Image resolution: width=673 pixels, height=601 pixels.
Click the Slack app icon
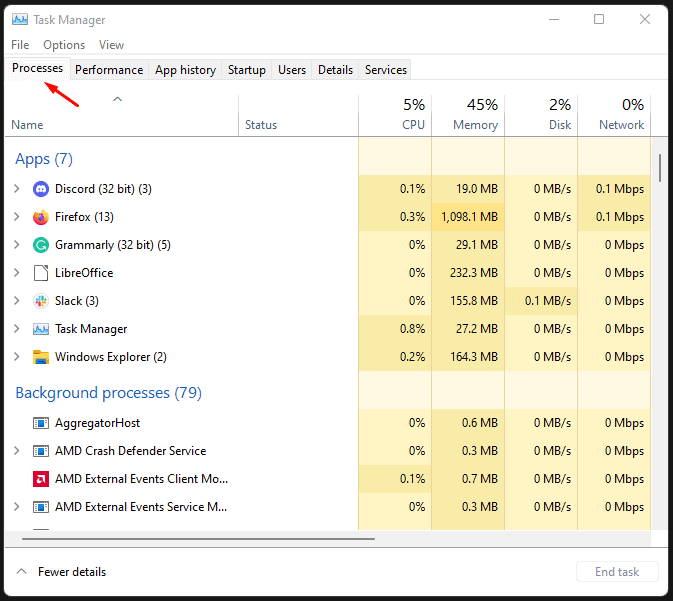(41, 301)
